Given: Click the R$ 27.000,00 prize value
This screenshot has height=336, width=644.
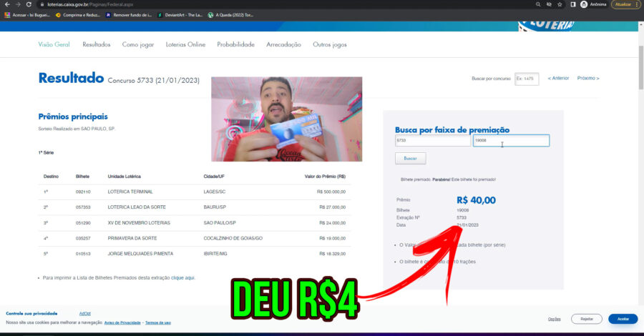Looking at the screenshot, I should (x=332, y=207).
